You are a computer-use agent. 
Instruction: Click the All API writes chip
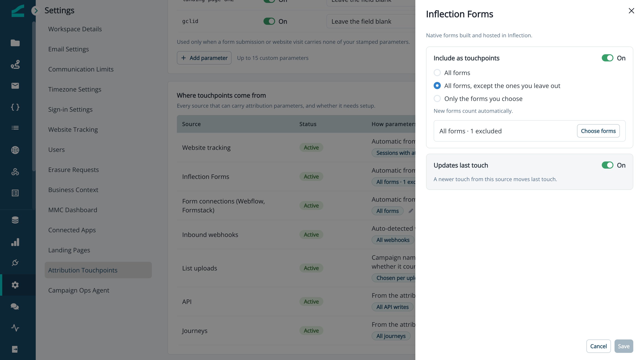point(392,307)
